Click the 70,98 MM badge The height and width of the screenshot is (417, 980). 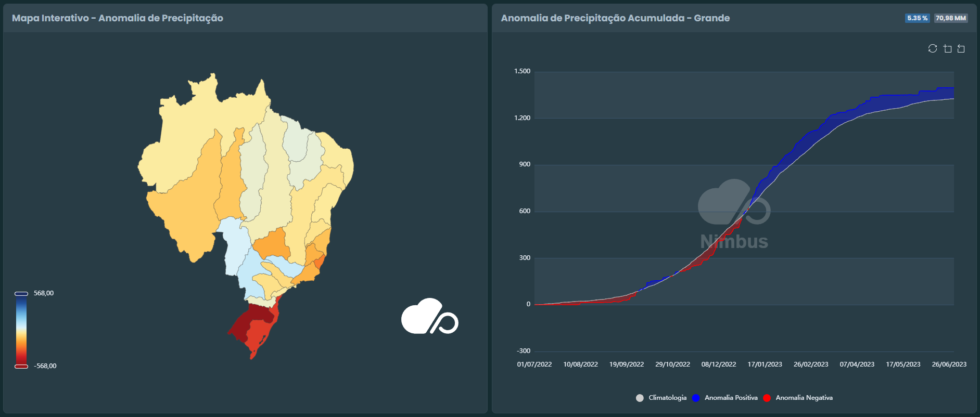tap(950, 18)
